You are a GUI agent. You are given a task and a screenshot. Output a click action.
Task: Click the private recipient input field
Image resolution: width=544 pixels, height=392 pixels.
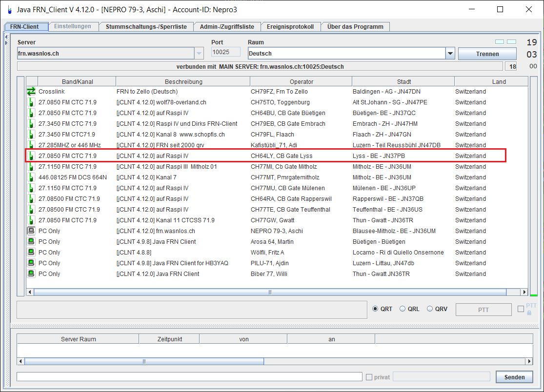pyautogui.click(x=442, y=376)
